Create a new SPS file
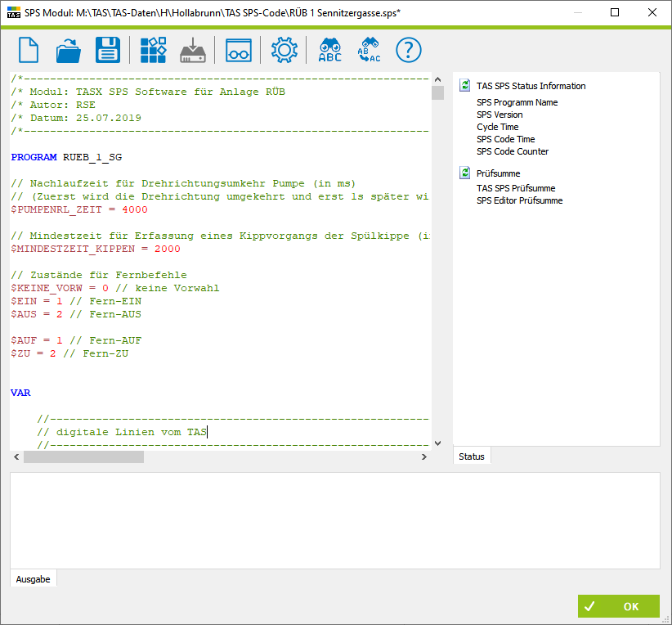 point(29,50)
